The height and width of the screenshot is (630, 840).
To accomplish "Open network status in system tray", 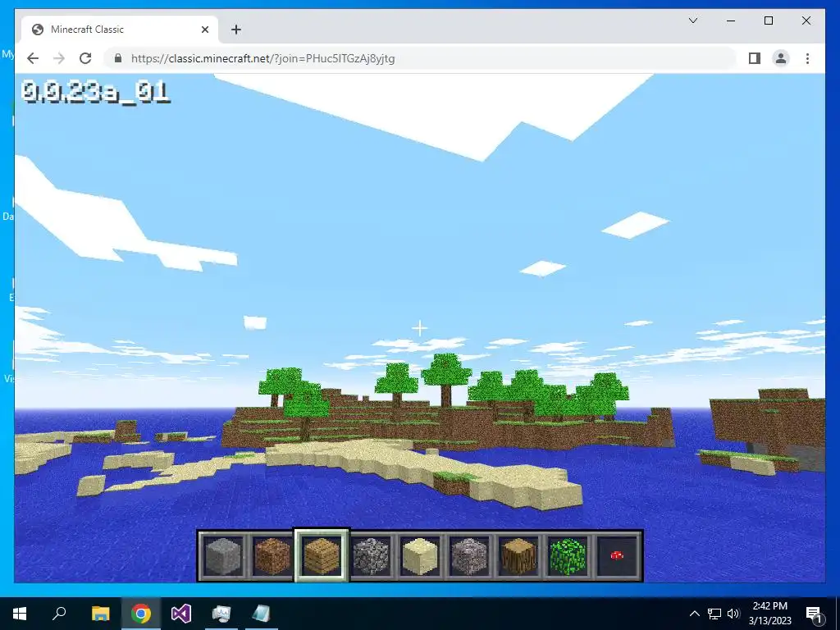I will tap(714, 614).
